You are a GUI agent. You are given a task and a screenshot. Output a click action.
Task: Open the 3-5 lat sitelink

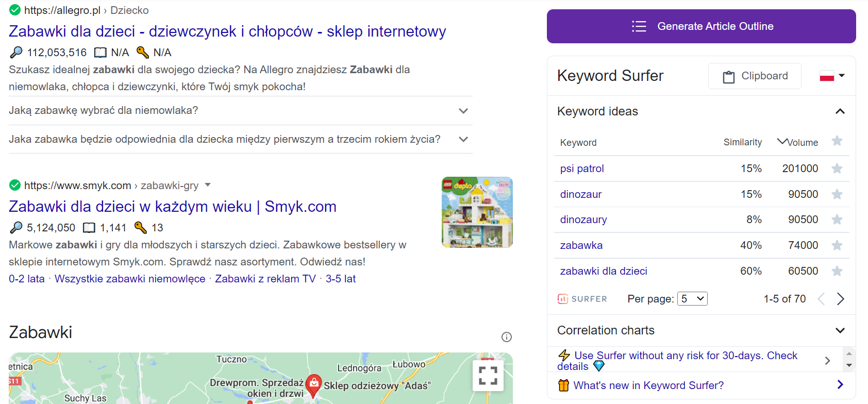point(341,279)
